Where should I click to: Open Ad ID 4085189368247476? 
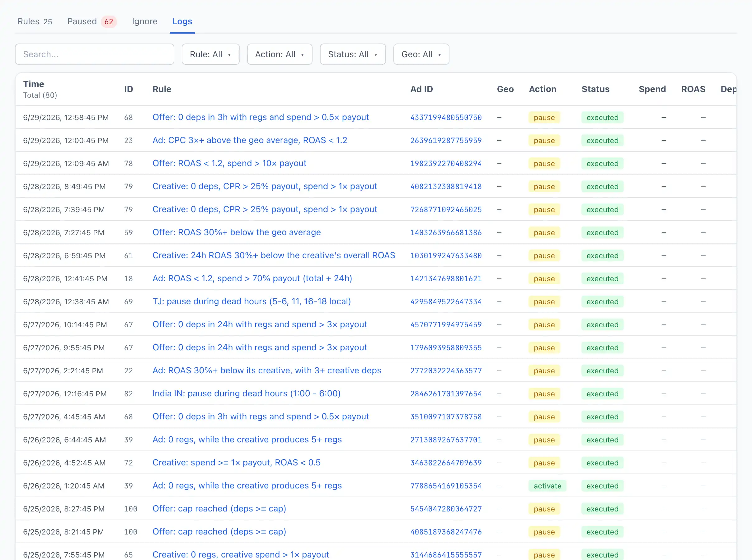[446, 533]
